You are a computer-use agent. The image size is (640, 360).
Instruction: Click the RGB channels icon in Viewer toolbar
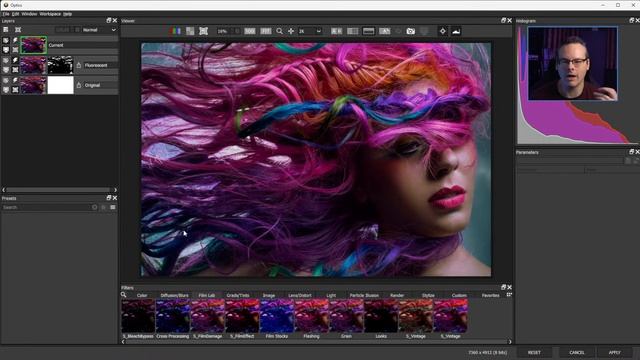(175, 31)
